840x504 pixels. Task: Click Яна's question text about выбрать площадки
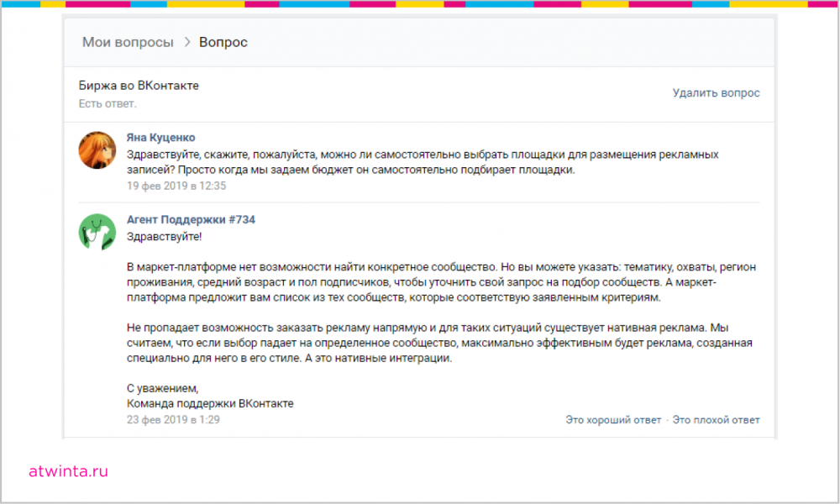[423, 162]
